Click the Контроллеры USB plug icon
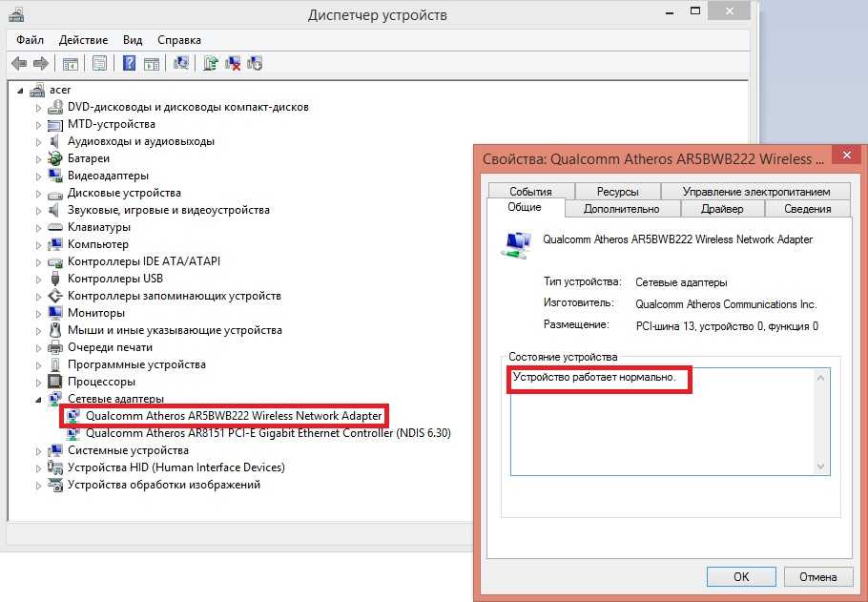 click(54, 279)
